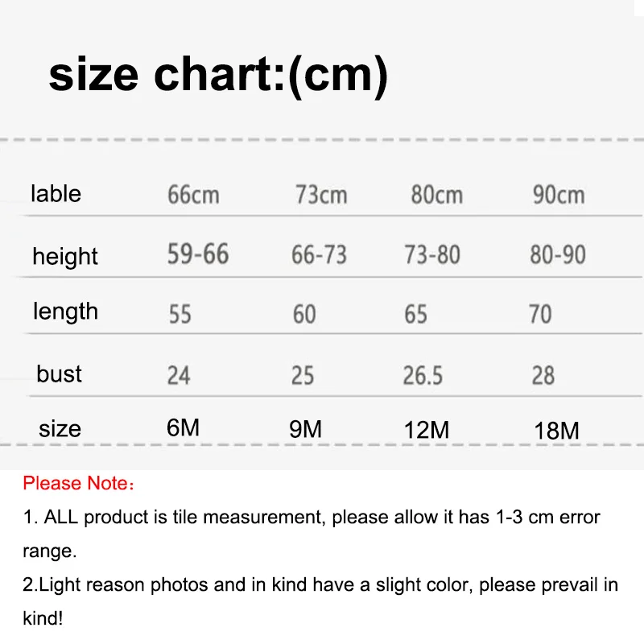This screenshot has width=644, height=644.
Task: Select the bust value 26.5
Action: pyautogui.click(x=423, y=375)
